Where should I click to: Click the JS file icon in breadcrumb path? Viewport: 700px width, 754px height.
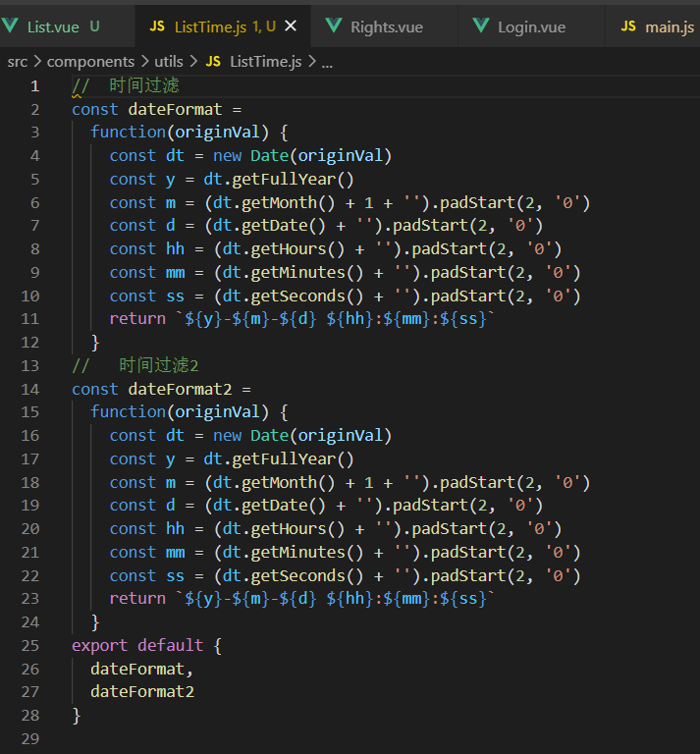pos(213,61)
